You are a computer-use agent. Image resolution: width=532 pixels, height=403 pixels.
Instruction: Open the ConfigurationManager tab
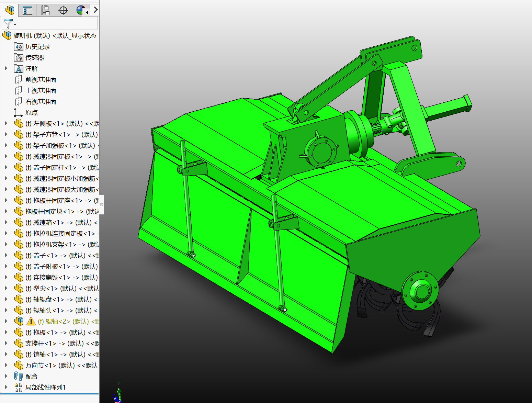45,10
